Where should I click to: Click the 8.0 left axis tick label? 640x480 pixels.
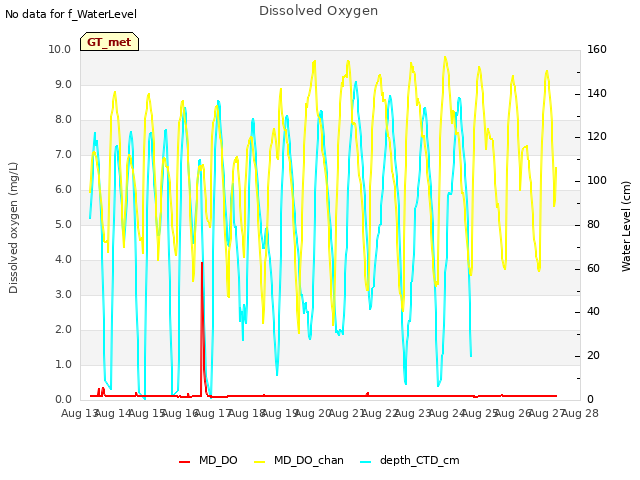pos(63,120)
